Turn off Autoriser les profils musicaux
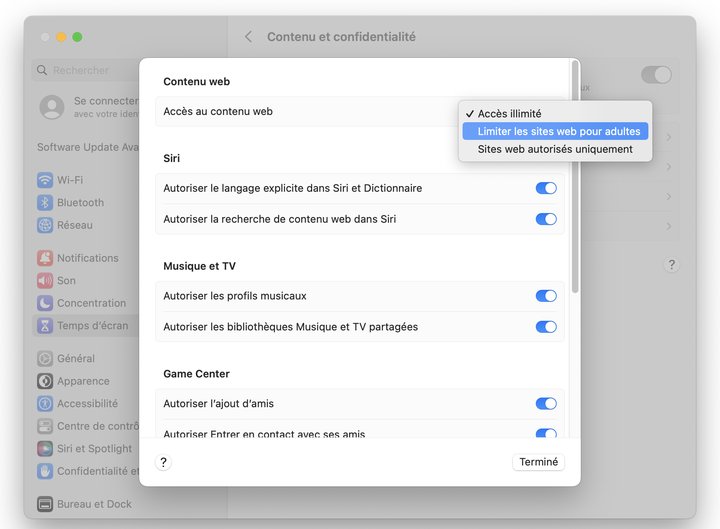Screen dimensions: 720x529 coord(545,296)
